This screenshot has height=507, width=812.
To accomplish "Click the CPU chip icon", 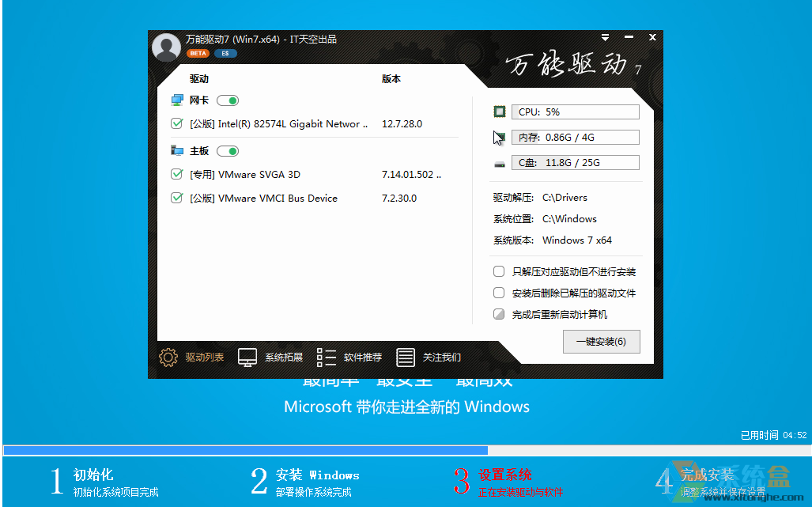I will (x=500, y=112).
